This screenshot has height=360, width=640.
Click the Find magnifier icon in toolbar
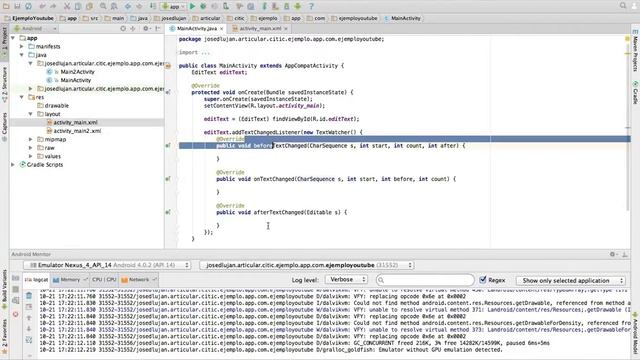coord(103,6)
